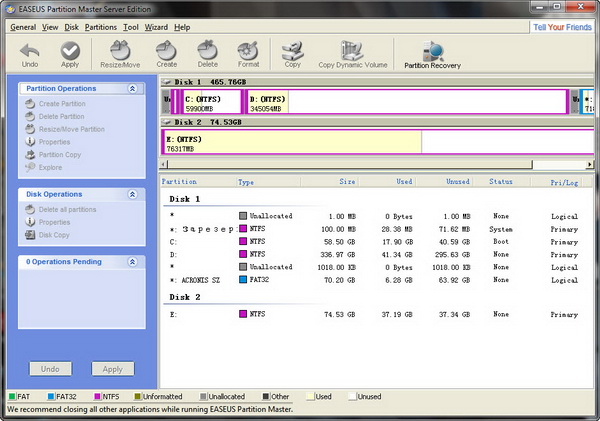Launch Partition Recovery from toolbar
The width and height of the screenshot is (600, 421).
tap(435, 53)
